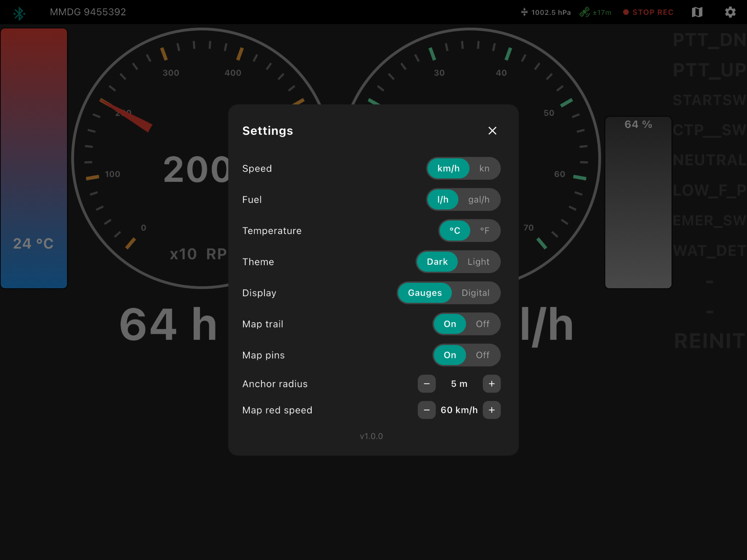Image resolution: width=747 pixels, height=560 pixels.
Task: Click the EMER_SW status label
Action: coord(709,221)
